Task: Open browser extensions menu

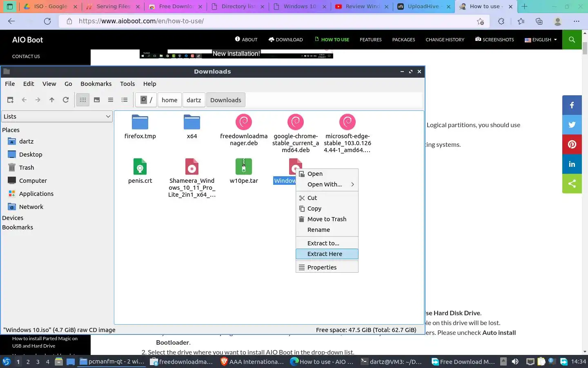Action: pyautogui.click(x=501, y=21)
